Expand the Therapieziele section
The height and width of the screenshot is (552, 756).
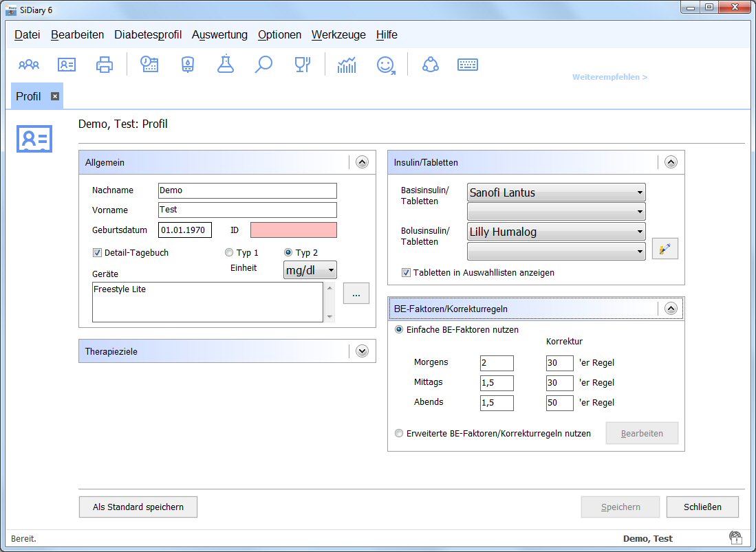click(363, 351)
